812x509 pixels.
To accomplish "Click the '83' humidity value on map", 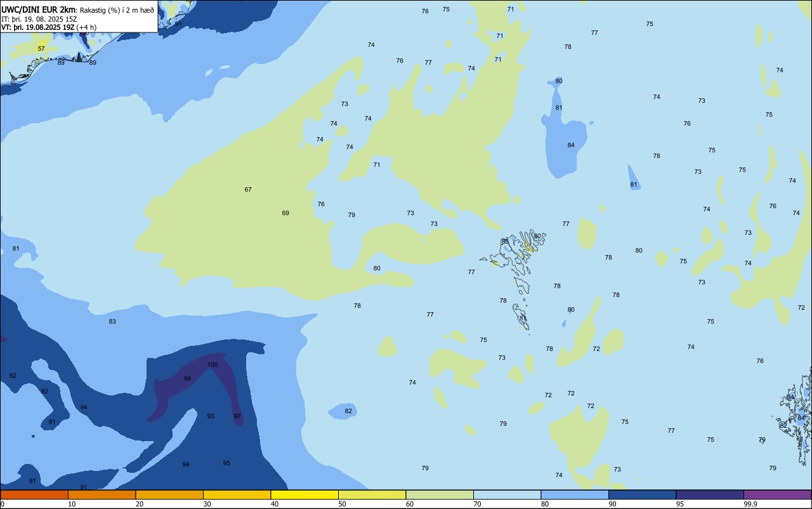I will pos(112,321).
